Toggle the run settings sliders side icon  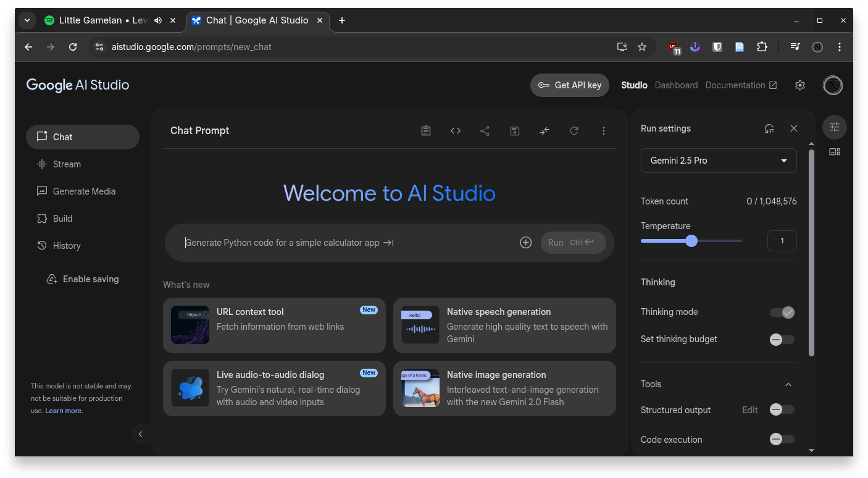(x=835, y=127)
